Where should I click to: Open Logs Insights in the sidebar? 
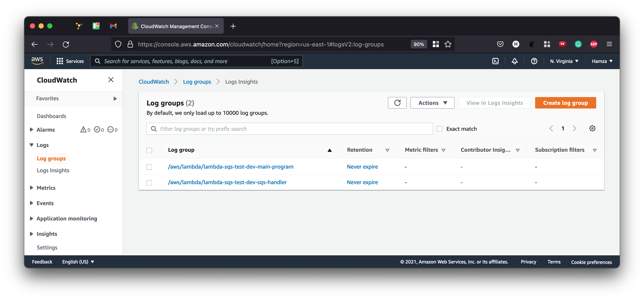(53, 170)
